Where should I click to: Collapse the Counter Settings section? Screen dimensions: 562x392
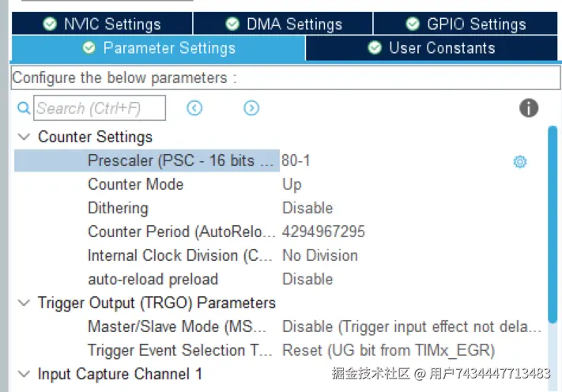(25, 137)
